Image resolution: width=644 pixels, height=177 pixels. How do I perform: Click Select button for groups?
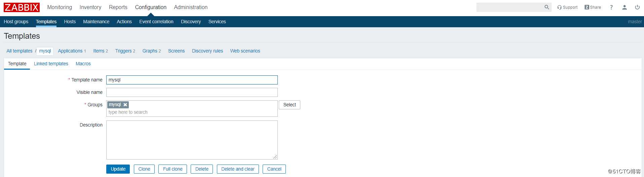tap(290, 105)
